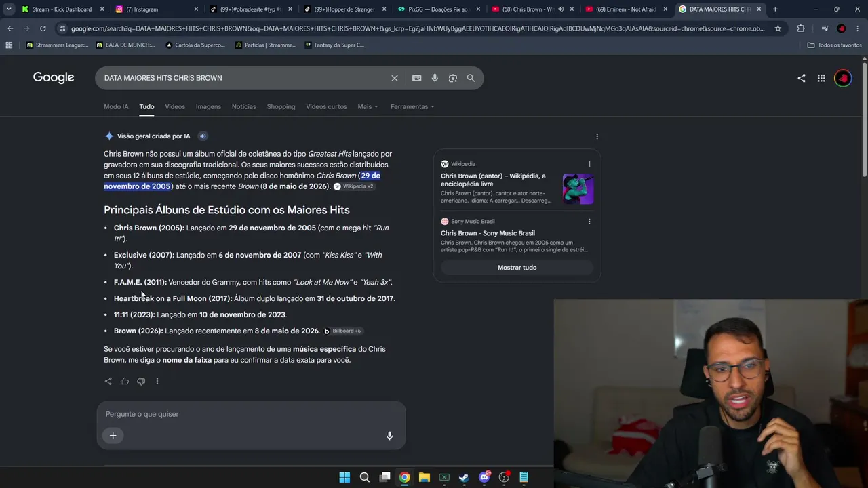868x488 pixels.
Task: Go back to the previous page
Action: (x=10, y=28)
